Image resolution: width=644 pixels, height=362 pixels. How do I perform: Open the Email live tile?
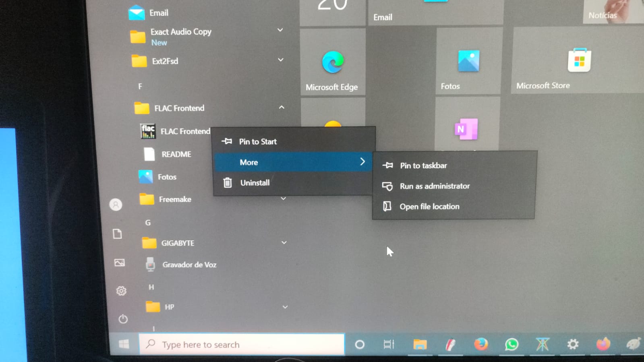coord(436,12)
